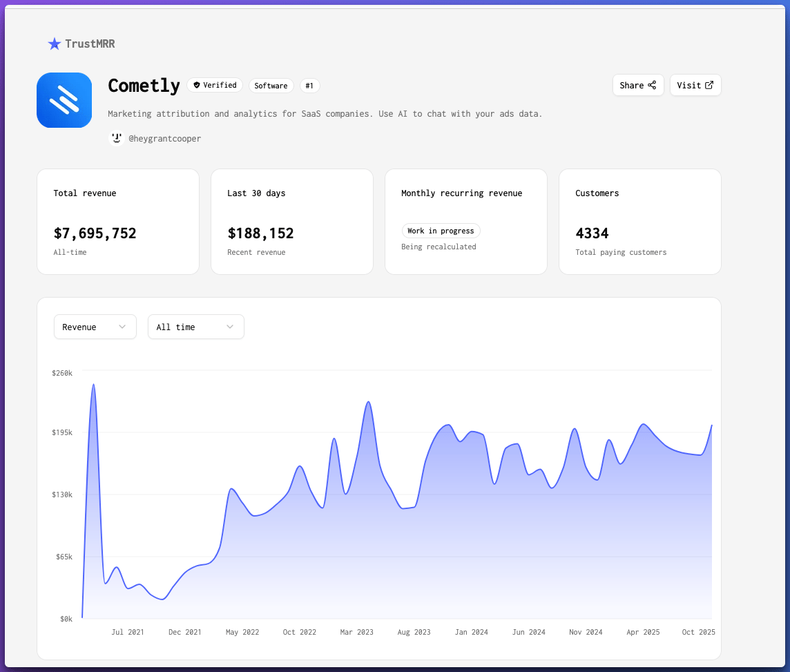Click the Customers card label
This screenshot has width=790, height=672.
pos(597,193)
